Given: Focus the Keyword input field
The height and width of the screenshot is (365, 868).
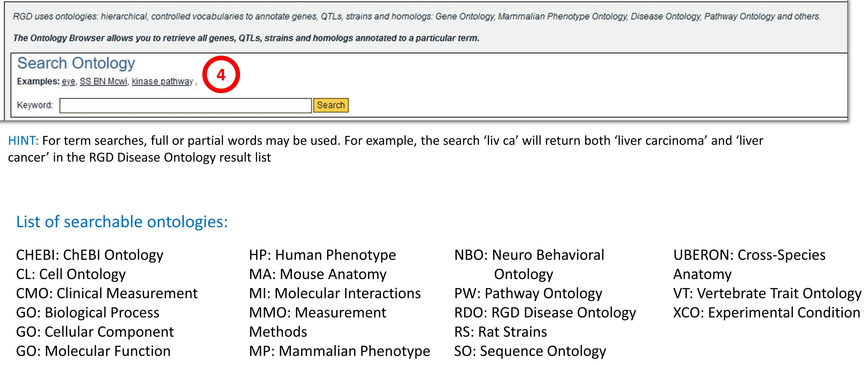Looking at the screenshot, I should coord(185,105).
